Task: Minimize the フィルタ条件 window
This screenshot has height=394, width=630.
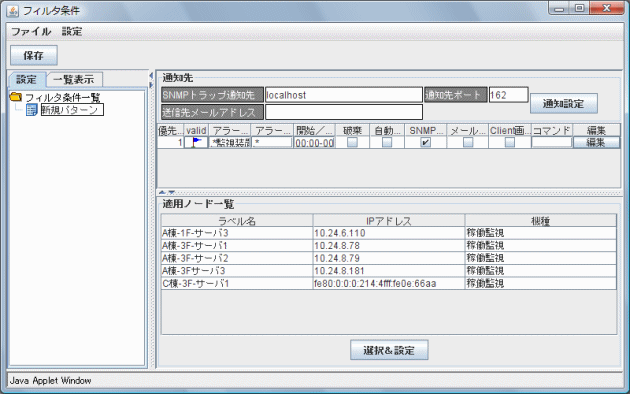Action: tap(559, 8)
